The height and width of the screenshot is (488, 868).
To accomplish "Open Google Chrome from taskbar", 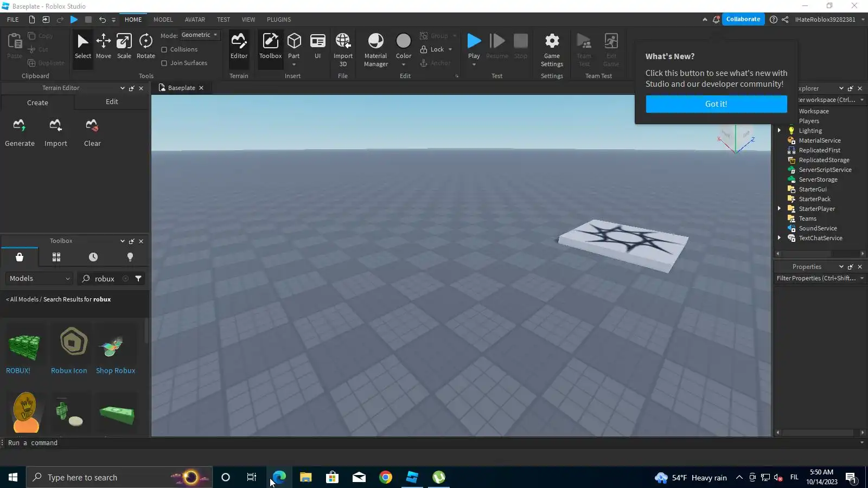I will coord(386,477).
